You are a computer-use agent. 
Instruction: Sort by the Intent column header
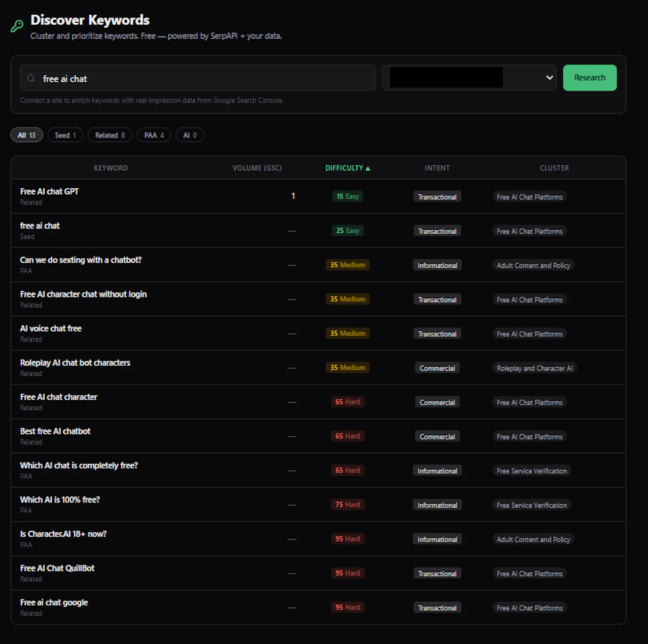click(x=437, y=168)
